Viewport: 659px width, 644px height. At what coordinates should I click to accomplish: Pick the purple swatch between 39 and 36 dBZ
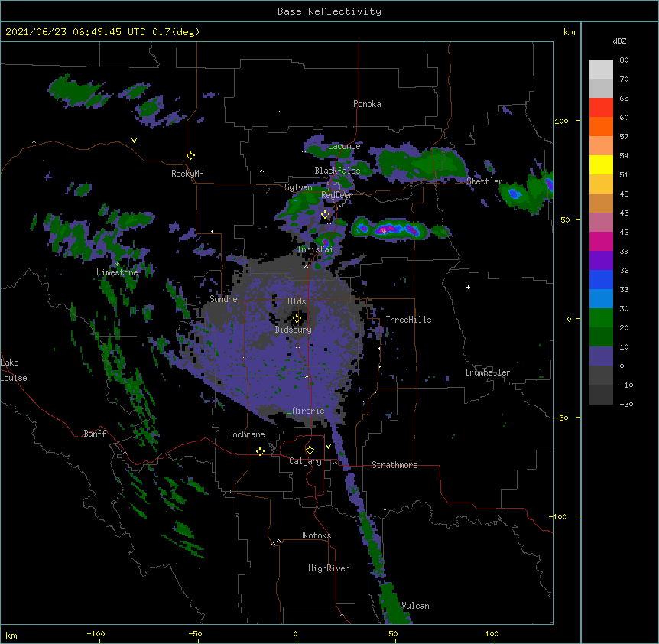coord(601,261)
